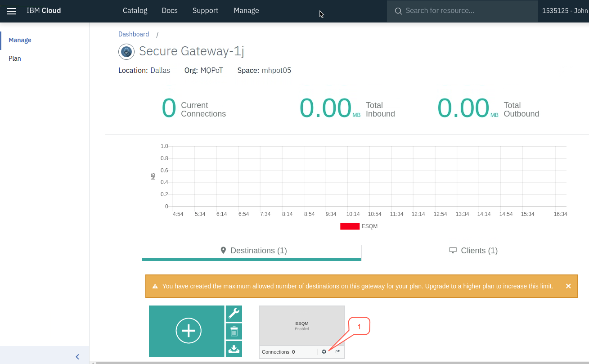Open ESQM destination gear settings
This screenshot has width=589, height=364.
click(324, 352)
